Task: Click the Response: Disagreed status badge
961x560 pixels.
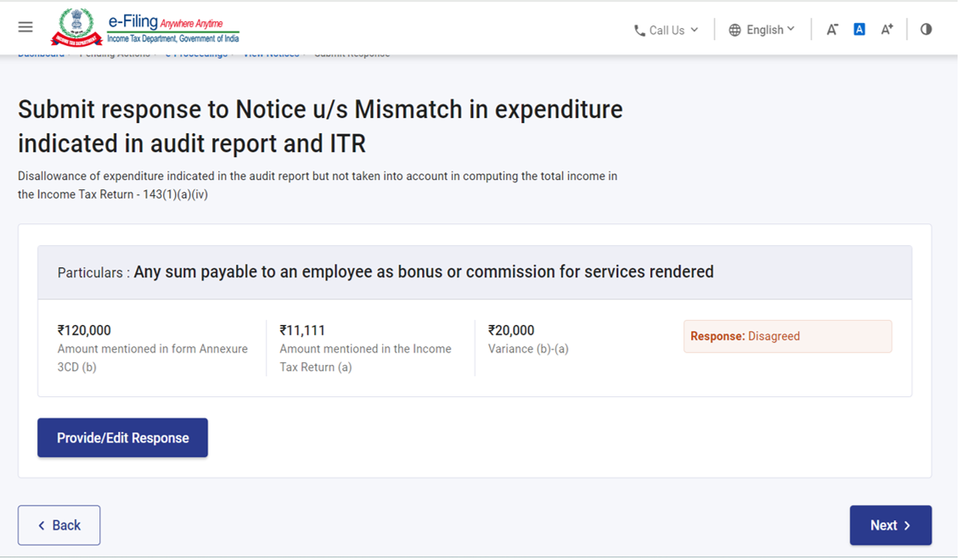Action: tap(787, 336)
